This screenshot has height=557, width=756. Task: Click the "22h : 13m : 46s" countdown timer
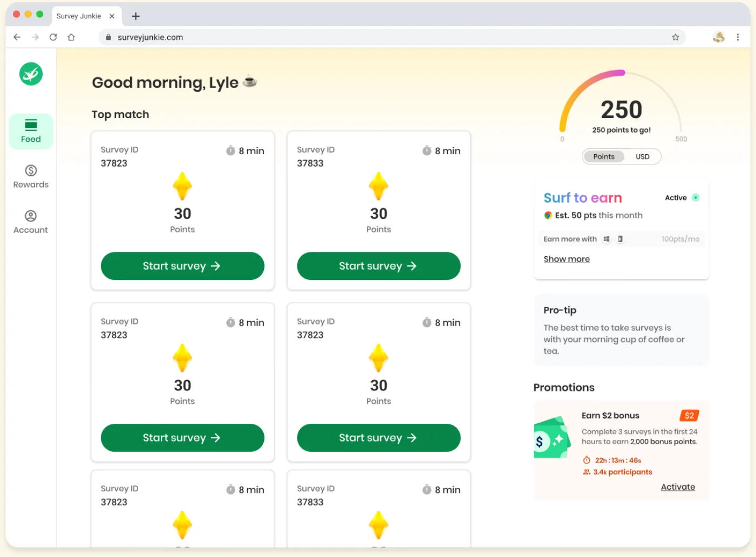pyautogui.click(x=618, y=460)
